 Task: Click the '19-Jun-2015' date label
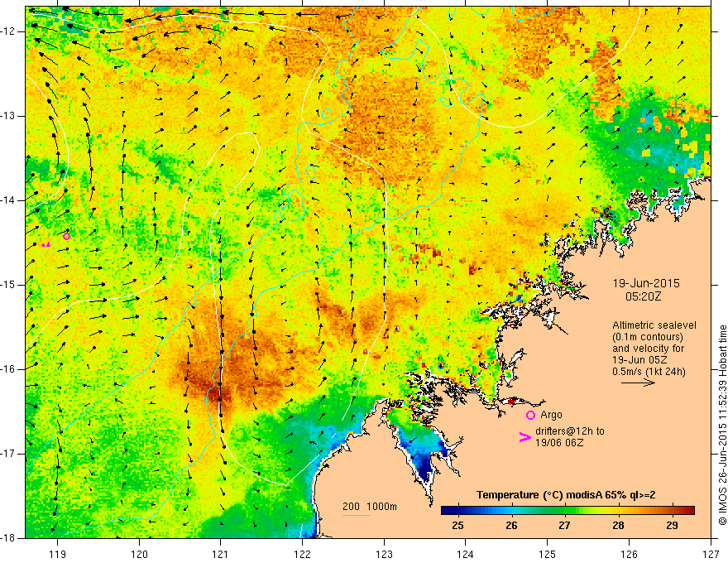point(646,283)
